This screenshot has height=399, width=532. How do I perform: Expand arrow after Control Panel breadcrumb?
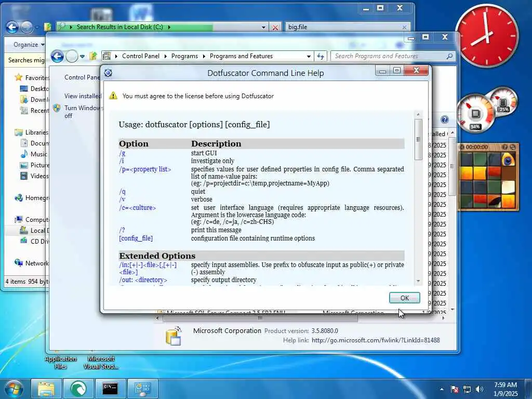tap(166, 56)
